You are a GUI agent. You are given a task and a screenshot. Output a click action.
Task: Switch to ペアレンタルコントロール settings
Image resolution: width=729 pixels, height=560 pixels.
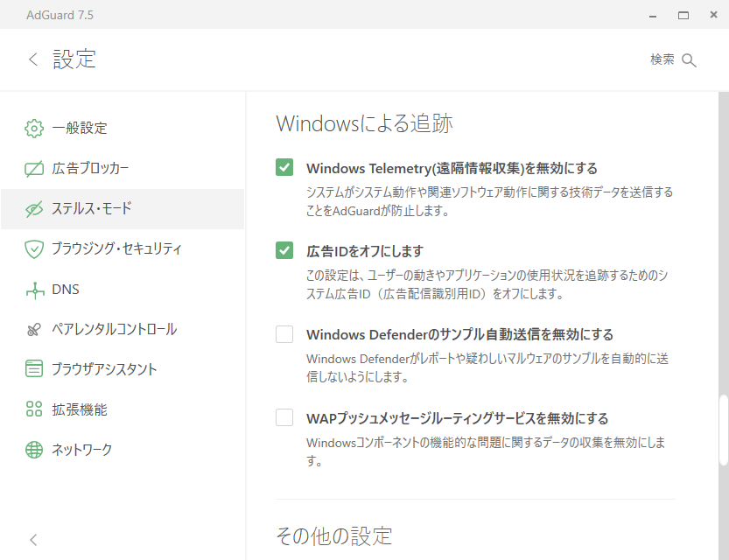[x=123, y=330]
